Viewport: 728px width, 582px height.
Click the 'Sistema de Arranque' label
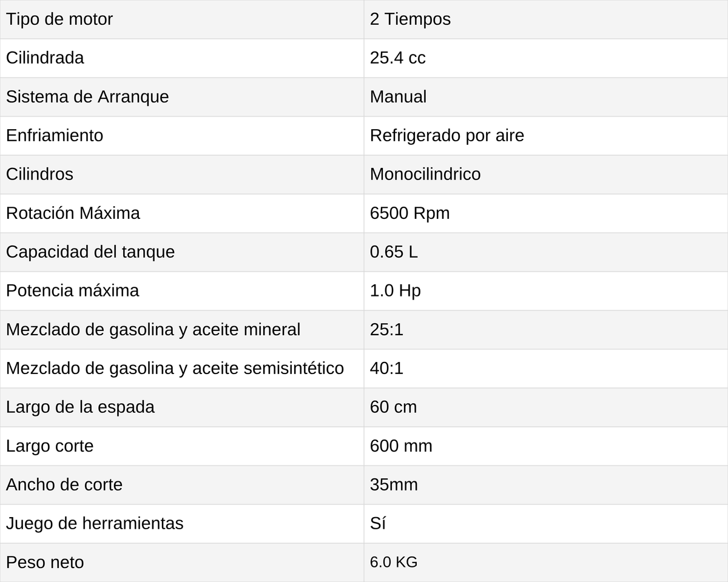87,97
